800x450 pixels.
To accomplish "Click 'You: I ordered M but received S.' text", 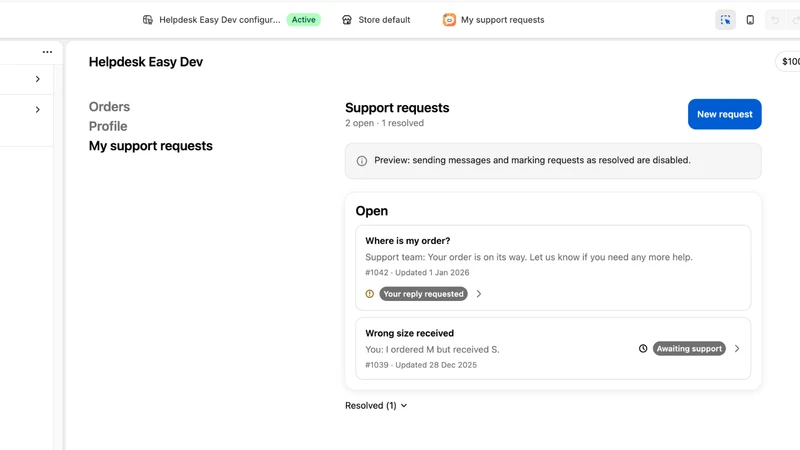I will (432, 349).
